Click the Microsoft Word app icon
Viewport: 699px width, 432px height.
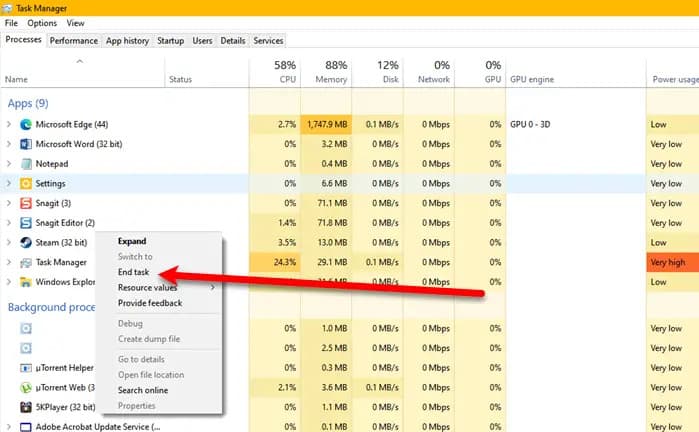pyautogui.click(x=26, y=144)
